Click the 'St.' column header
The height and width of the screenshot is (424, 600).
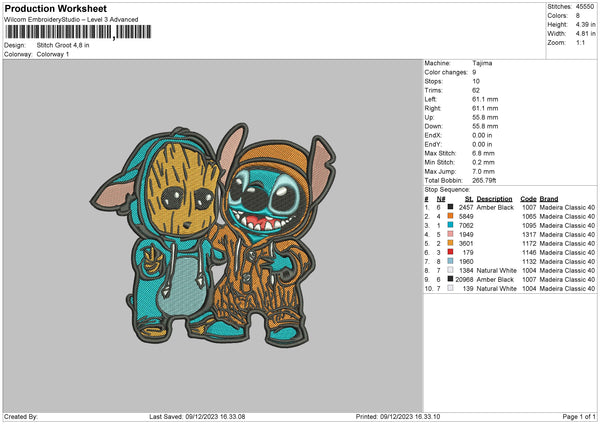click(x=469, y=199)
